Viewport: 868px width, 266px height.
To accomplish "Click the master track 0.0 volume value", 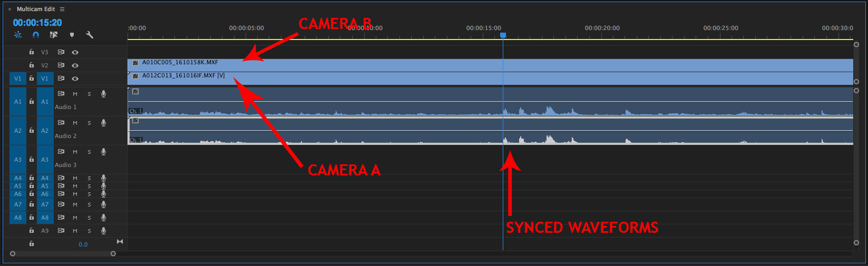I will point(83,244).
